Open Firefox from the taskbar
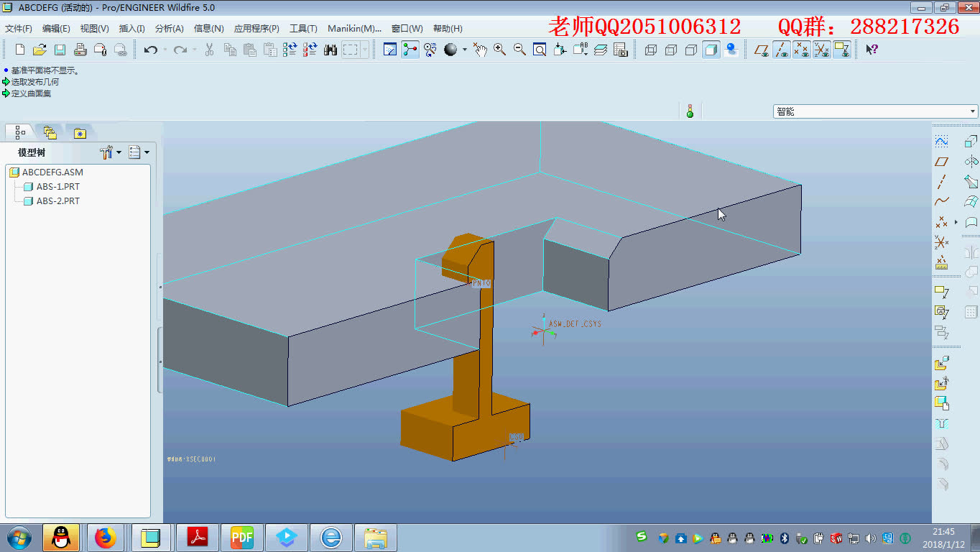 pyautogui.click(x=106, y=537)
